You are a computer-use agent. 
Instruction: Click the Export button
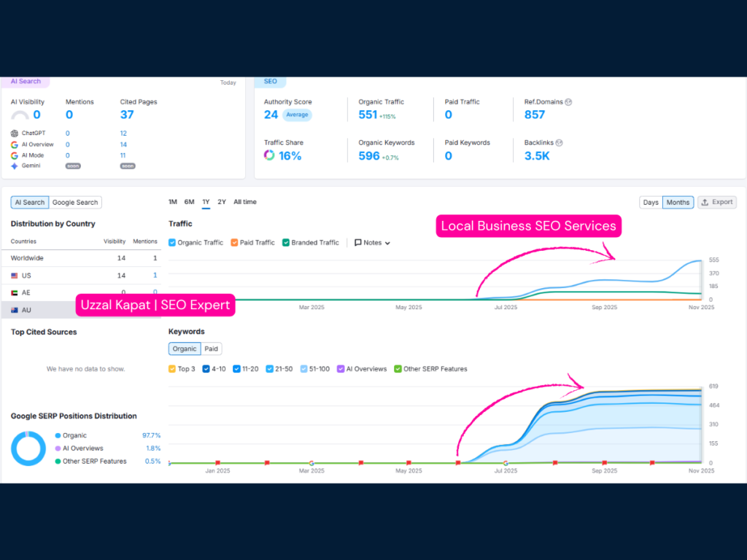pyautogui.click(x=716, y=203)
